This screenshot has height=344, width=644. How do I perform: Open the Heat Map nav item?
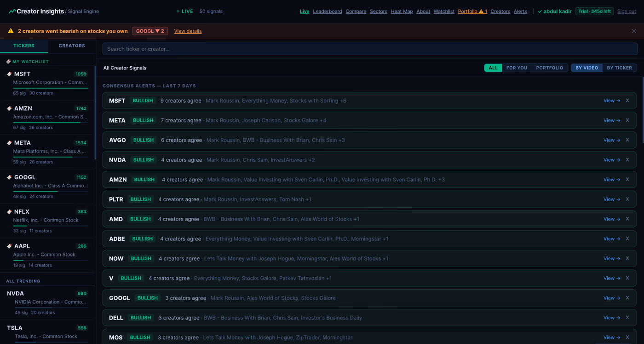(402, 12)
